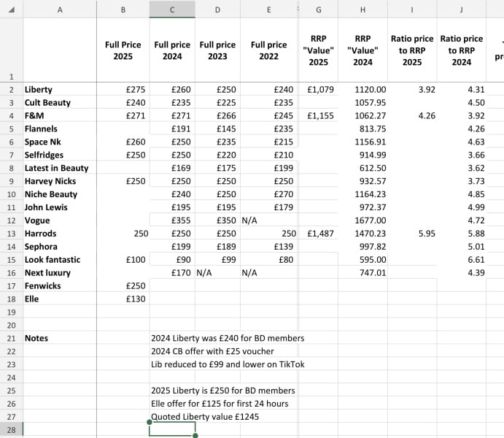Select column A header

(x=60, y=9)
